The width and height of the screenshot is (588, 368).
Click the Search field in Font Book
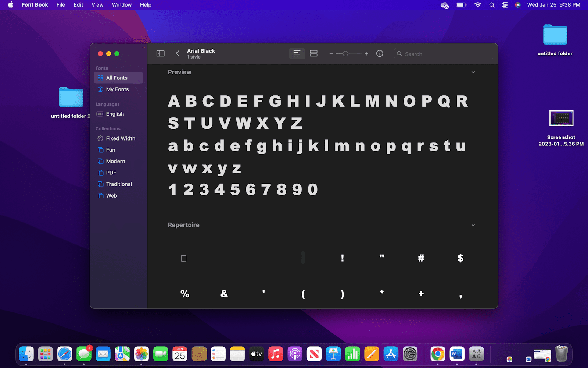(x=444, y=54)
